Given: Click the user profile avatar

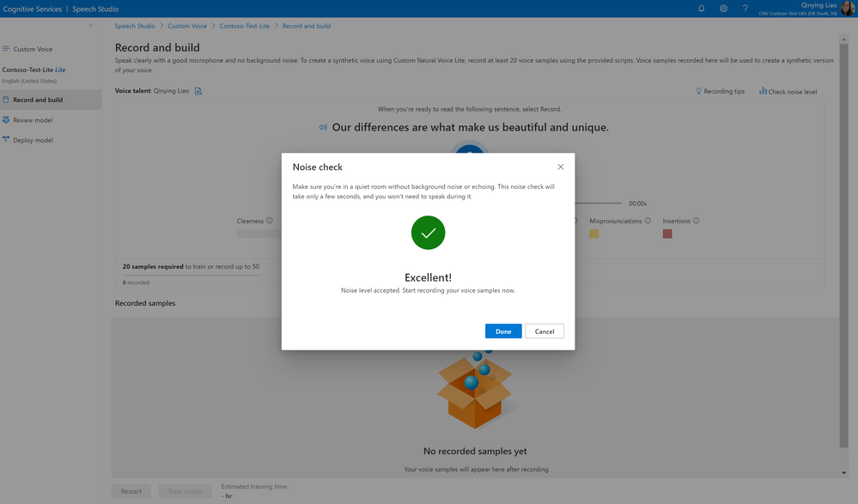Looking at the screenshot, I should point(847,9).
